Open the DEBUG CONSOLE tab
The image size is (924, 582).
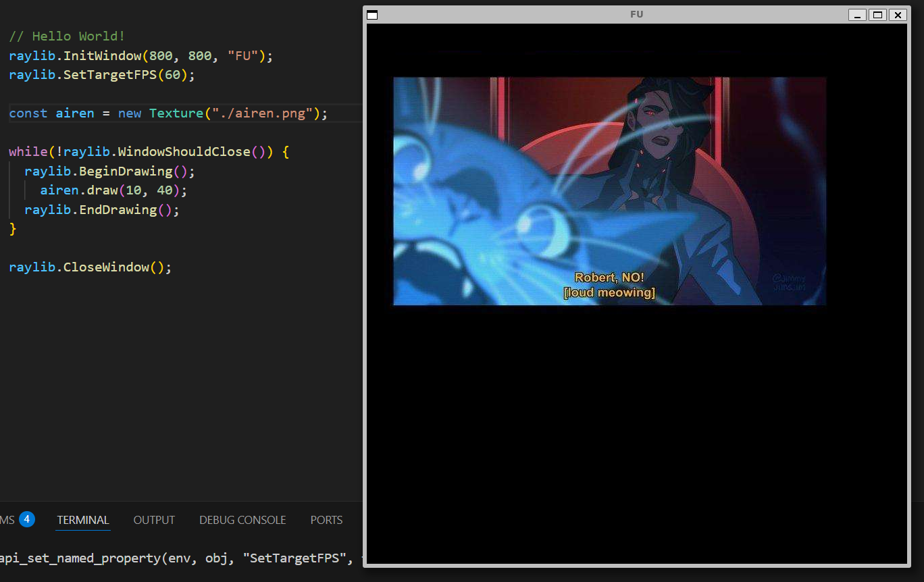point(242,520)
